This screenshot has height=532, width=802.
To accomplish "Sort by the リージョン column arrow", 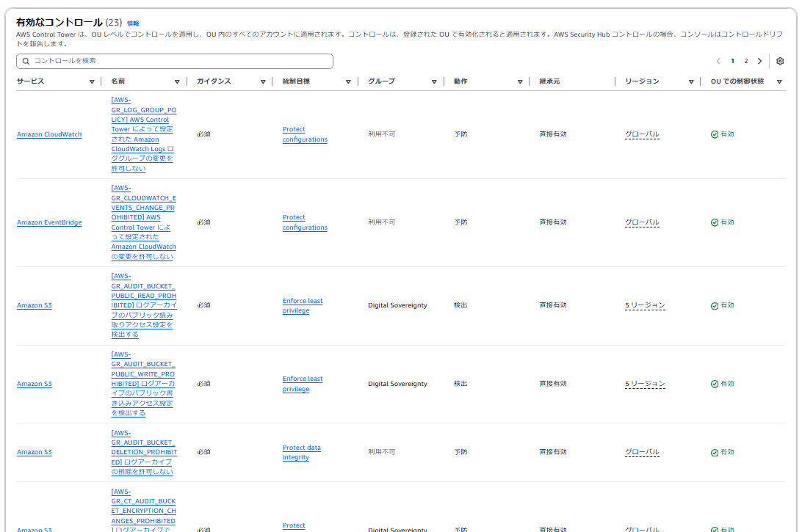I will point(691,81).
